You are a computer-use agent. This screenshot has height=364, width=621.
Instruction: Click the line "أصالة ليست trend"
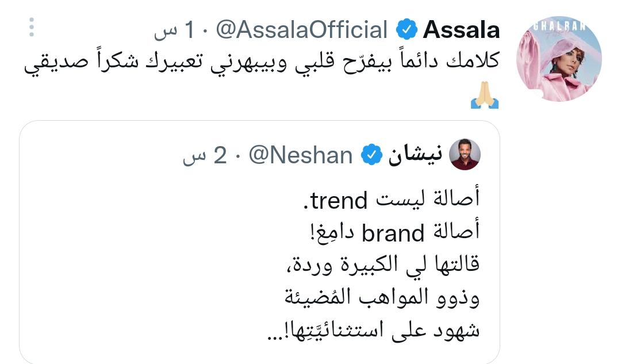[x=395, y=201]
